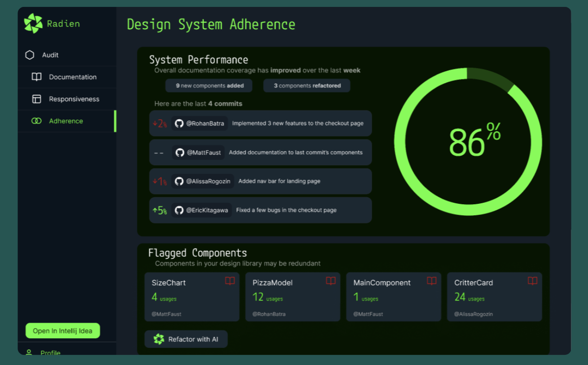Click the red book icon on CritterCard
The image size is (588, 365).
coord(532,281)
